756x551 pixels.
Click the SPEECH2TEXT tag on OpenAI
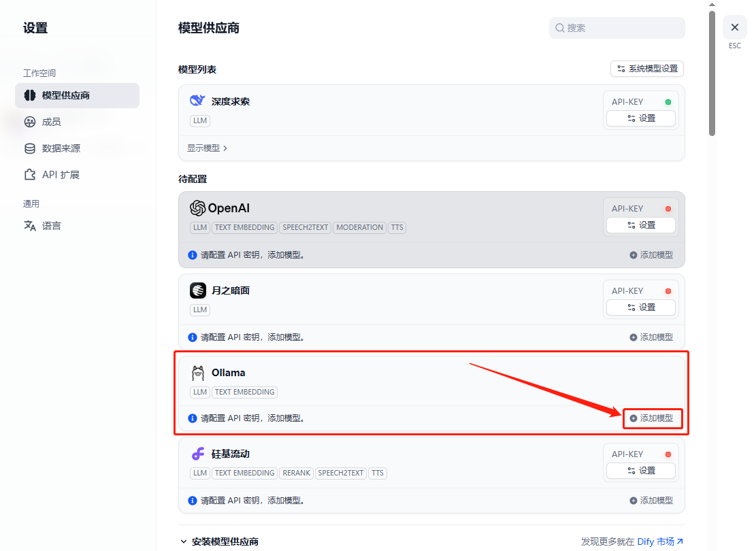click(306, 227)
